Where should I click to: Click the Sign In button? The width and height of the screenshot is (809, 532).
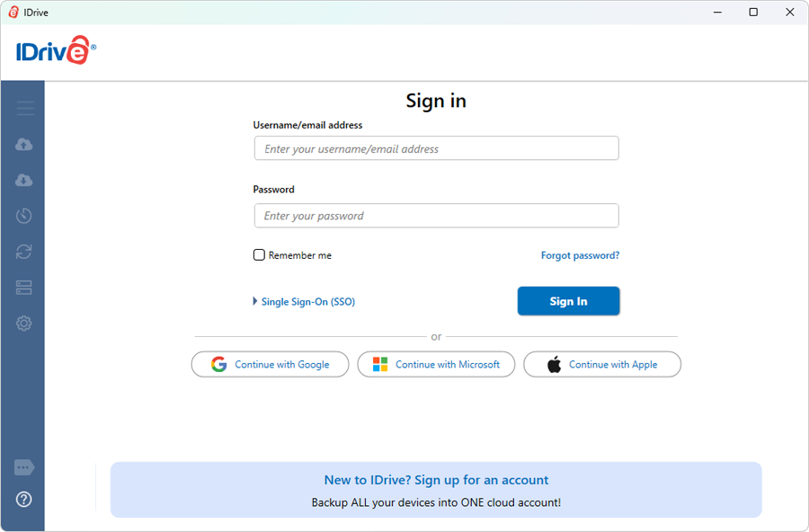tap(568, 301)
